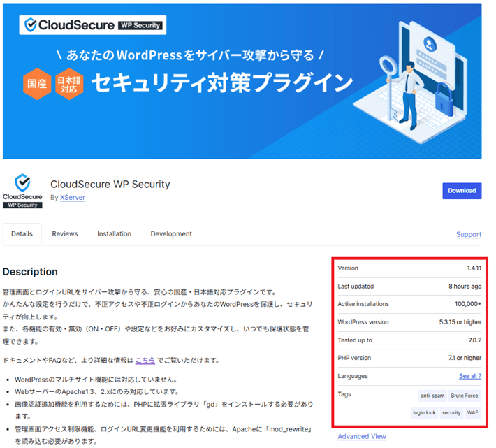Go to the Installation tab

[114, 234]
